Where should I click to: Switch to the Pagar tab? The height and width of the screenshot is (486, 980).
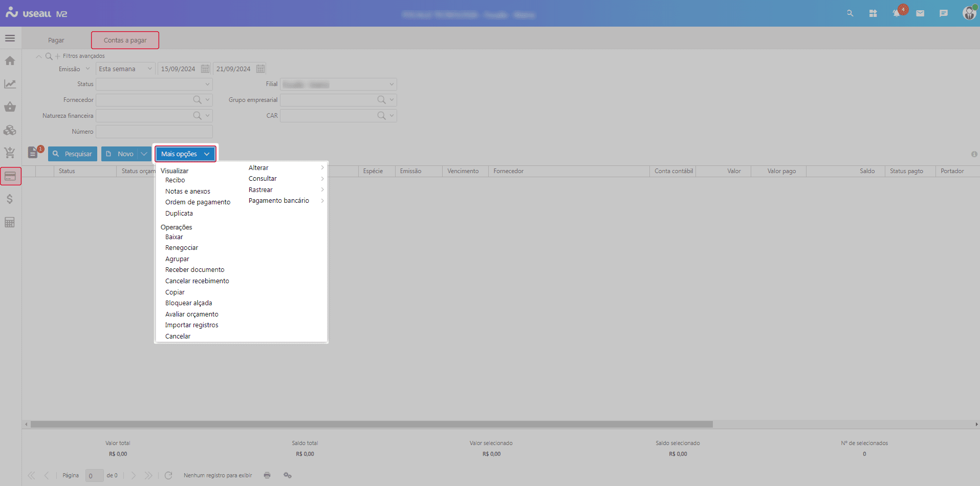pyautogui.click(x=56, y=40)
